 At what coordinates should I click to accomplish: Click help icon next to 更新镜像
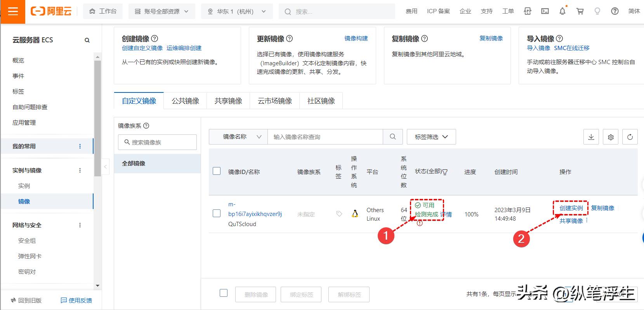pyautogui.click(x=290, y=38)
